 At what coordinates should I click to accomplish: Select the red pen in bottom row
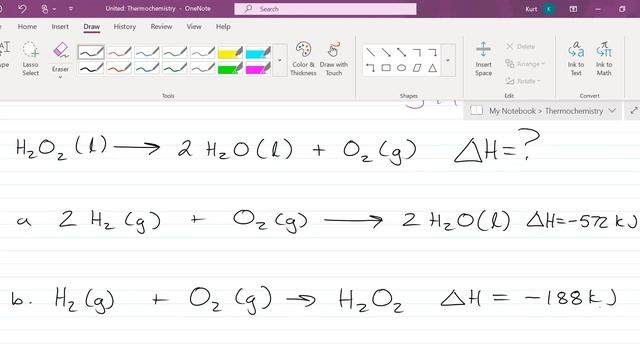click(119, 68)
